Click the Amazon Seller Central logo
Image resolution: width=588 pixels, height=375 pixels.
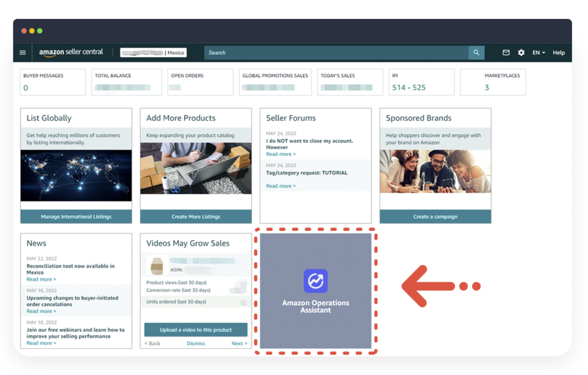pos(71,52)
